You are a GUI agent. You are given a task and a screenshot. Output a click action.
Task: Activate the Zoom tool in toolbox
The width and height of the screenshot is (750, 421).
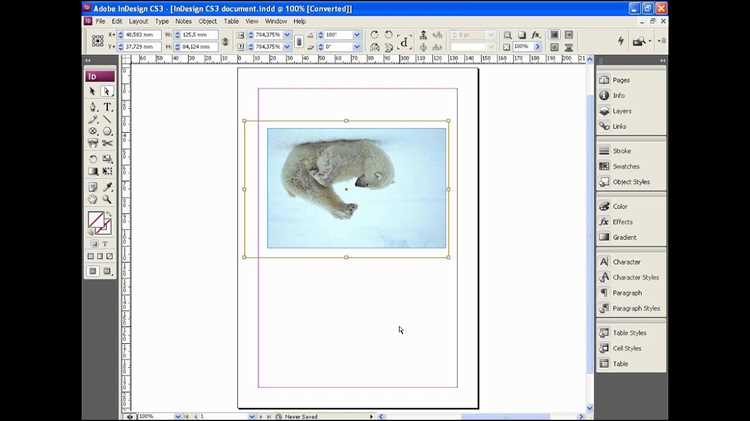tap(107, 199)
